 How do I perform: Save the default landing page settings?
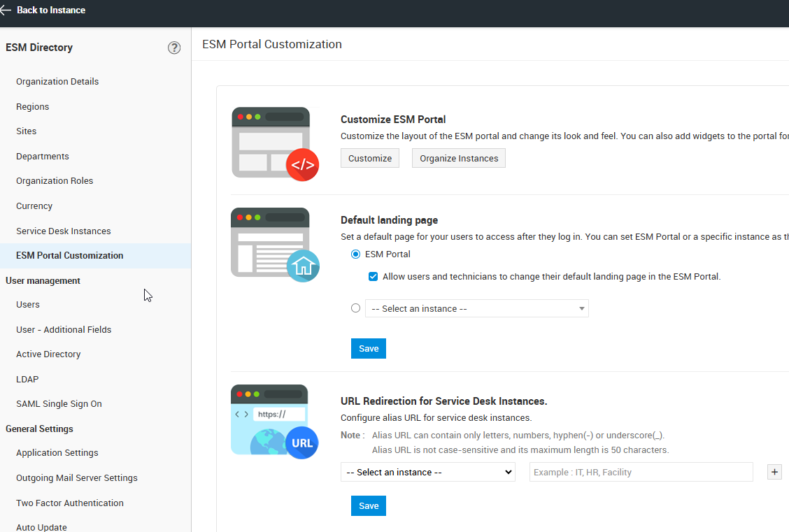coord(369,349)
